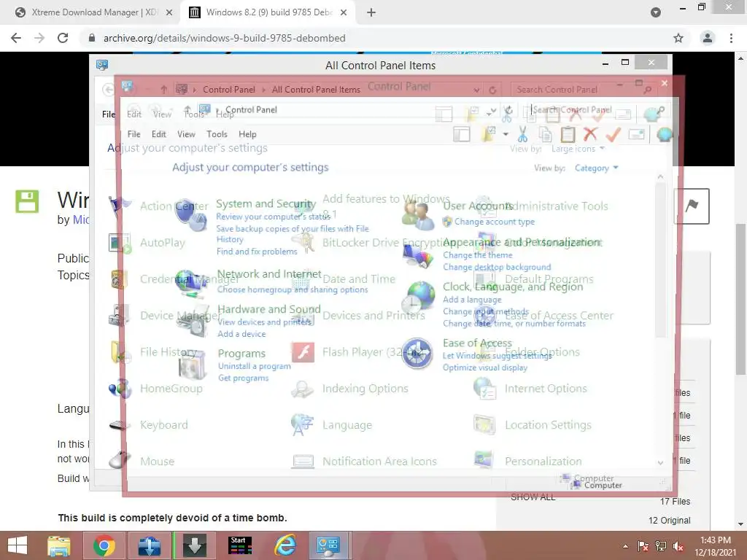747x560 pixels.
Task: Show hidden tray icons arrow
Action: point(625,546)
